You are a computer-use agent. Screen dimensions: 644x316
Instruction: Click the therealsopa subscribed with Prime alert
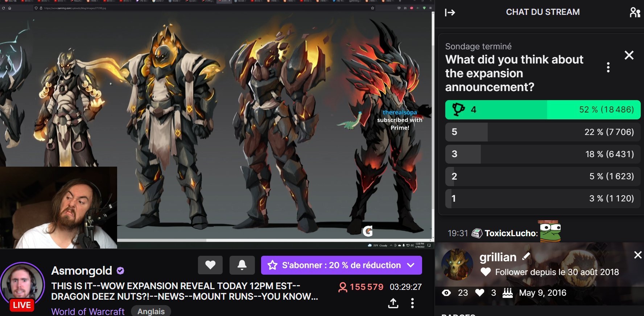[400, 120]
